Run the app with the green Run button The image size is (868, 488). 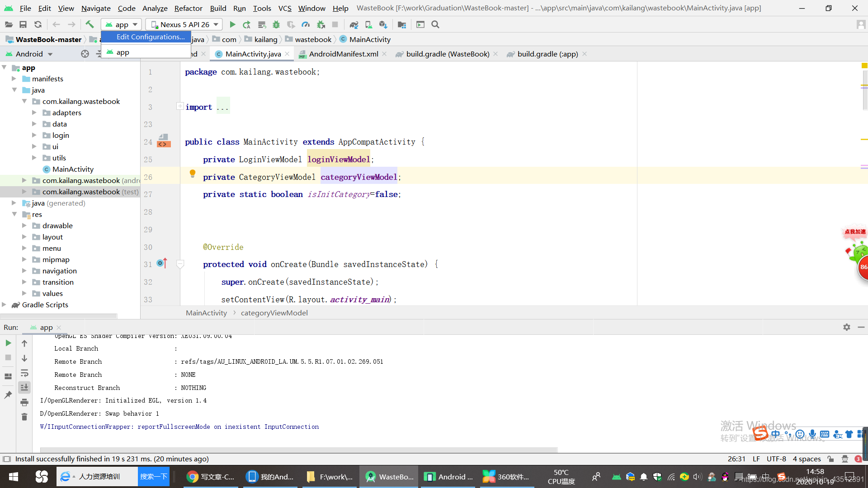click(232, 24)
